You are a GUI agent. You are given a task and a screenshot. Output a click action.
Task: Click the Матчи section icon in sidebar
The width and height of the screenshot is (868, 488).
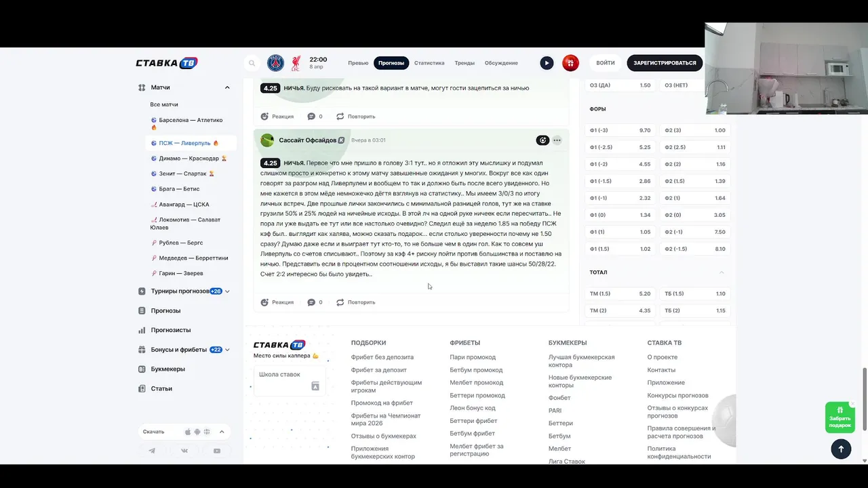[x=142, y=87]
